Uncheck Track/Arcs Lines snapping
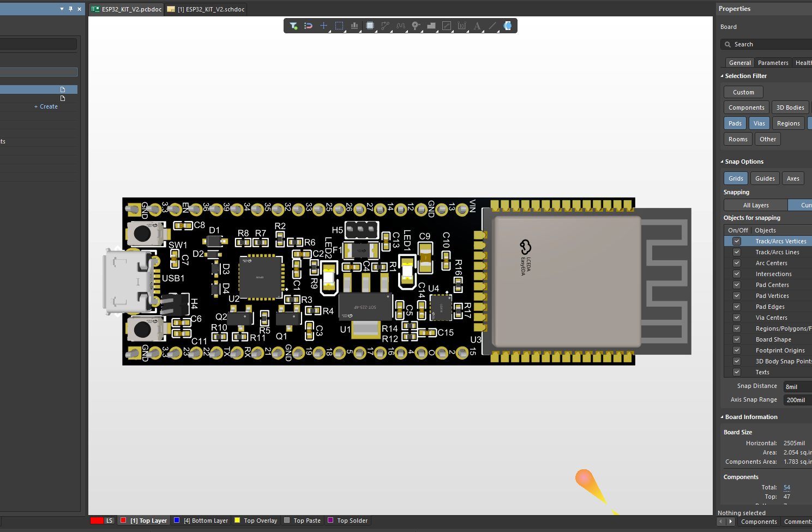 pos(737,252)
